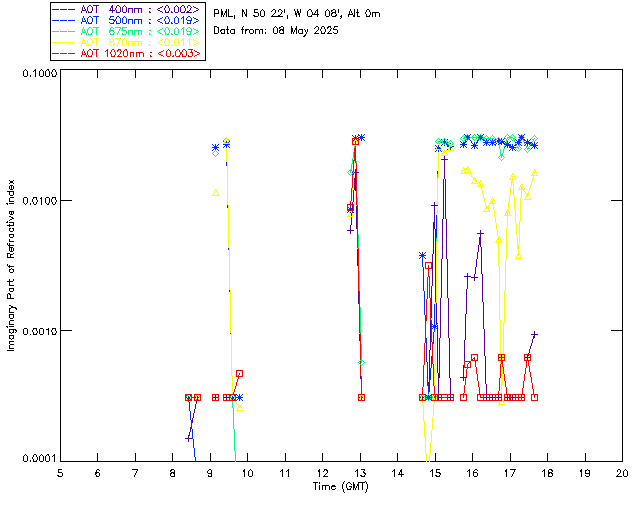
Task: Click the yellow triangle marker just after 9 GMT
Action: point(216,192)
